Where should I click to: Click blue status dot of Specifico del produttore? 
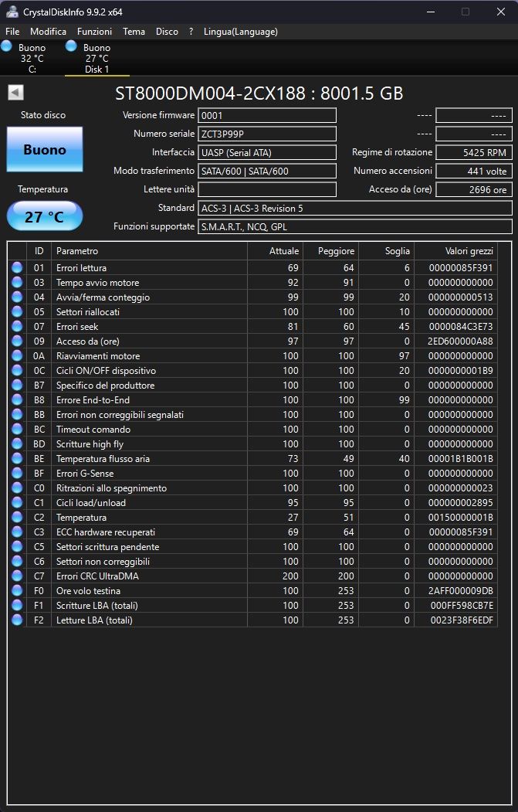[17, 386]
